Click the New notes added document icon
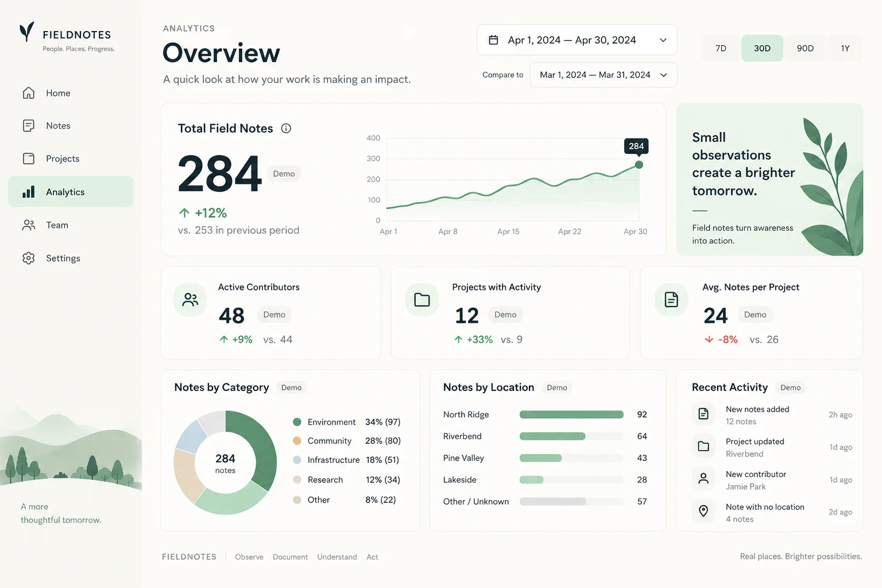The width and height of the screenshot is (882, 588). (x=703, y=413)
